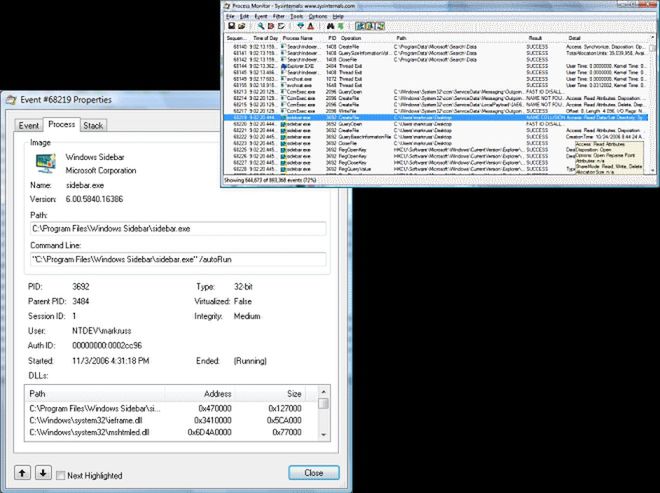Image resolution: width=660 pixels, height=493 pixels.
Task: Click the process icon in row 68213
Action: click(x=284, y=92)
